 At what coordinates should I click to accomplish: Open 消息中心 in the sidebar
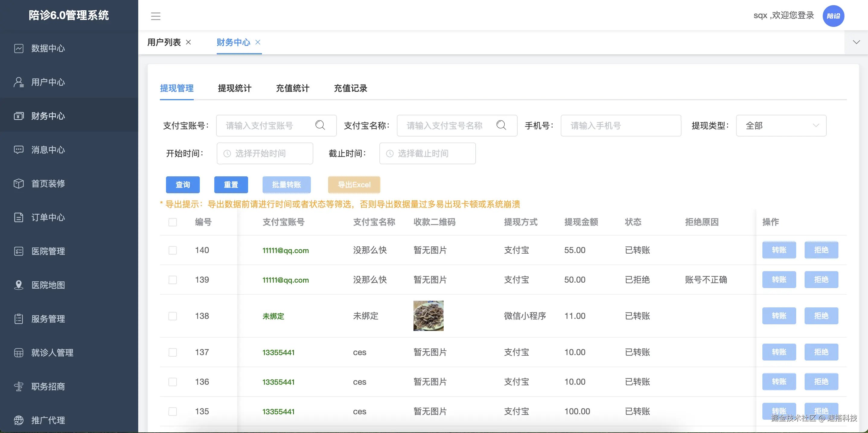47,150
